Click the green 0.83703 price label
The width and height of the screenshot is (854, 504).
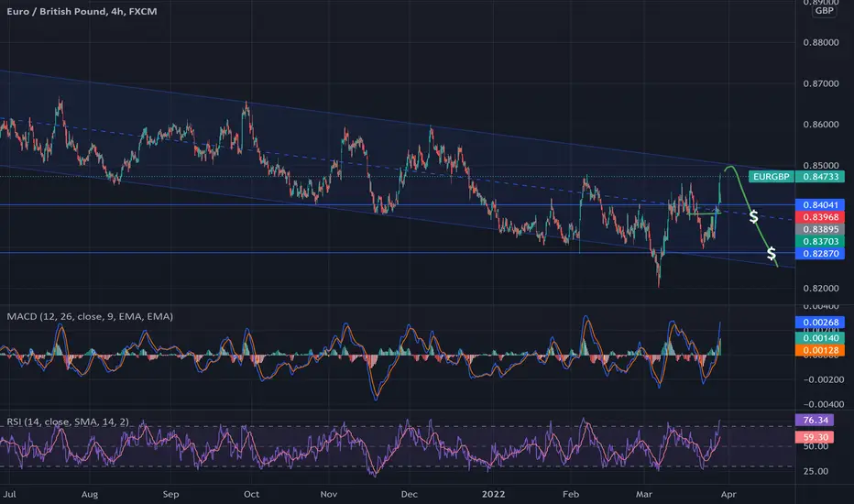tap(820, 241)
